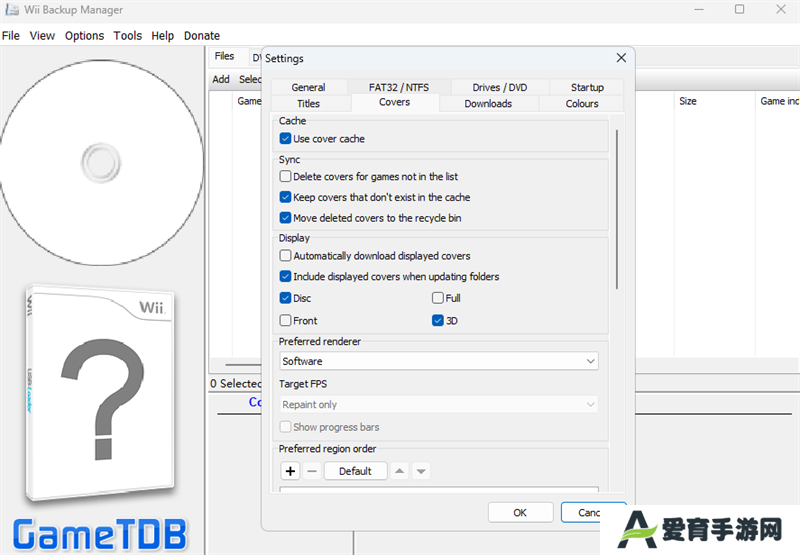800x555 pixels.
Task: Click the Add toolbar item
Action: click(x=221, y=79)
